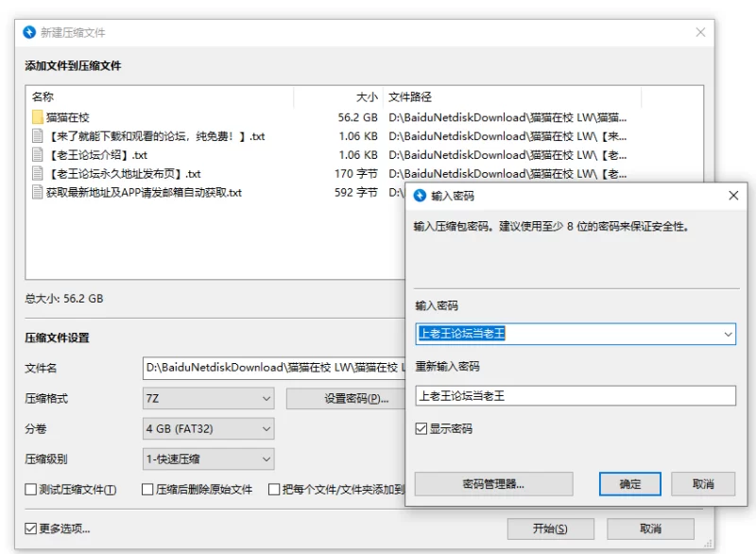Click the 【老王论坛永久地址发布页】.txt file icon
Screen dimensions: 756x554
38,174
